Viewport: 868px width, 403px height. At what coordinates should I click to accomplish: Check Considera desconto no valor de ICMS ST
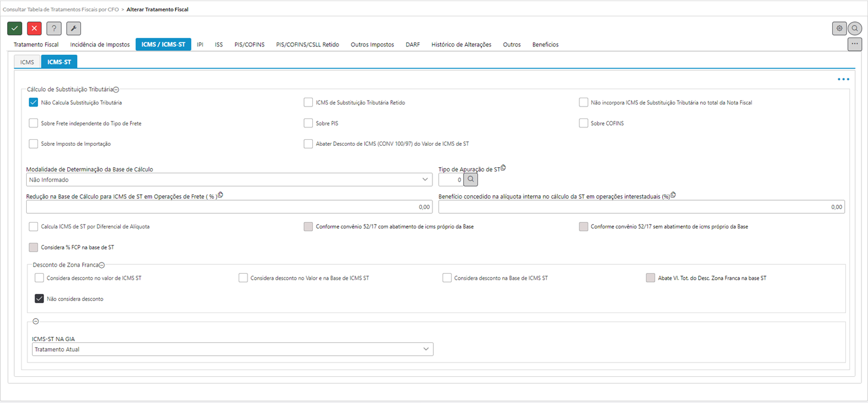pyautogui.click(x=39, y=278)
